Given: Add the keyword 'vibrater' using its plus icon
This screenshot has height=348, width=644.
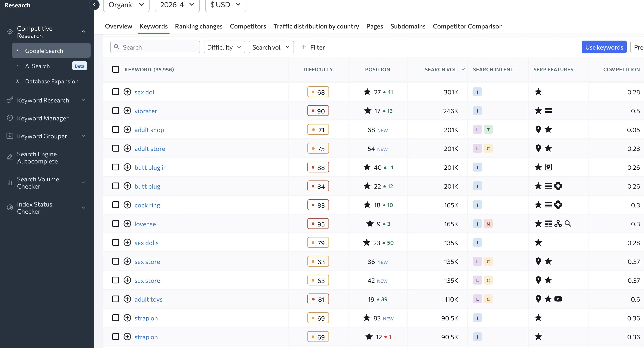Looking at the screenshot, I should coord(127,111).
